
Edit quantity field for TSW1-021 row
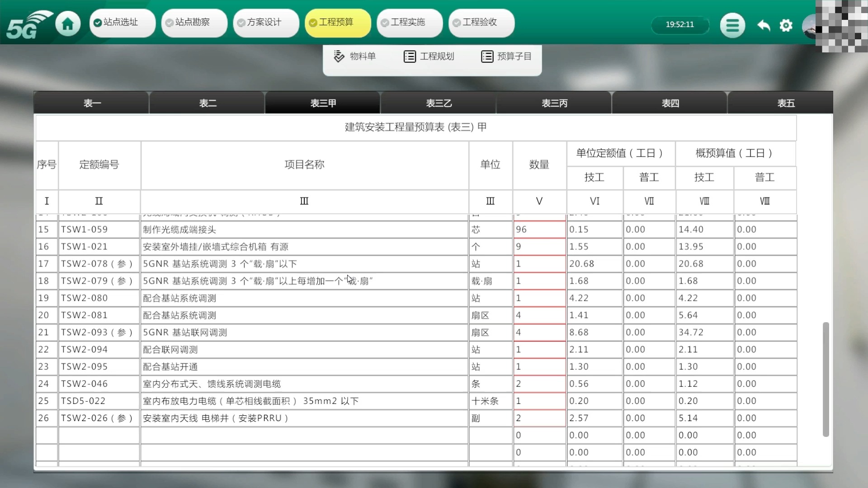pos(539,247)
